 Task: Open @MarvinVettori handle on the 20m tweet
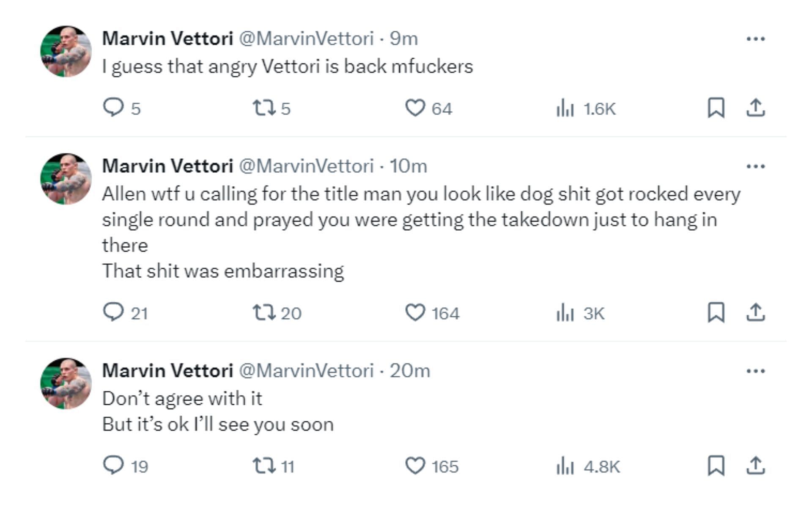(x=307, y=370)
